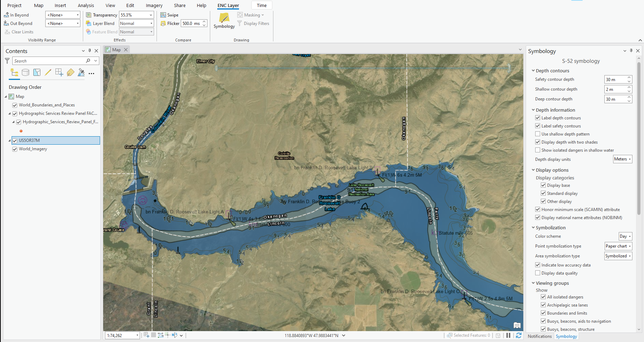Open the Masking tool
The height and width of the screenshot is (342, 644).
click(251, 15)
